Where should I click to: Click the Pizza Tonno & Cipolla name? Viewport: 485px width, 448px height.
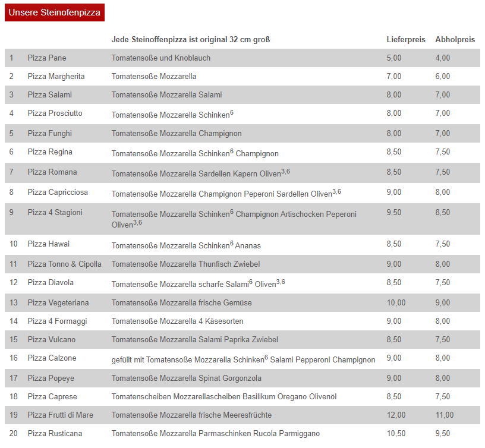pos(64,264)
